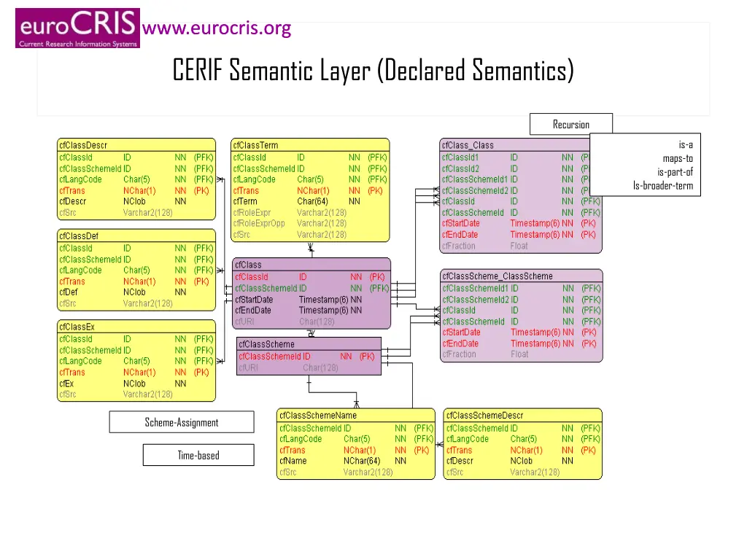Screen dimensions: 747x560
Task: Select the cfClass_Class table header
Action: 515,145
